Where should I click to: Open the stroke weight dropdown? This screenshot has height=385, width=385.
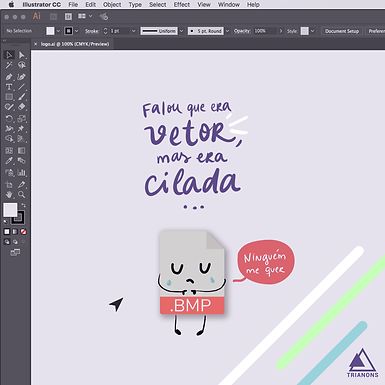coord(133,31)
